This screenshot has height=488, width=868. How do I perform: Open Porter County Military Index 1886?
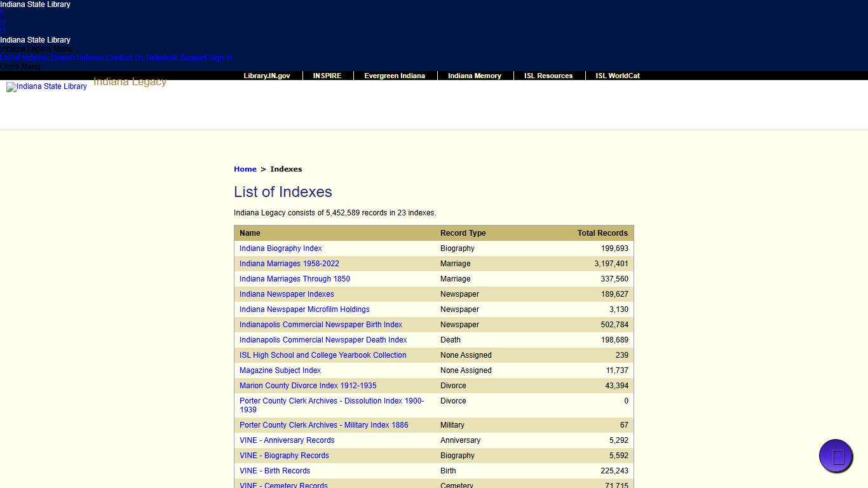pyautogui.click(x=323, y=425)
